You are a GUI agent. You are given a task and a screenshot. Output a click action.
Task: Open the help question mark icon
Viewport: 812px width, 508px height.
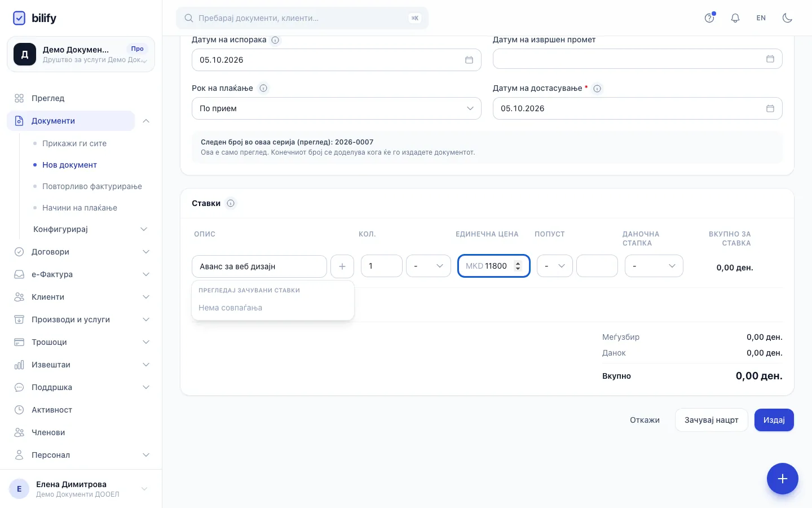[709, 18]
